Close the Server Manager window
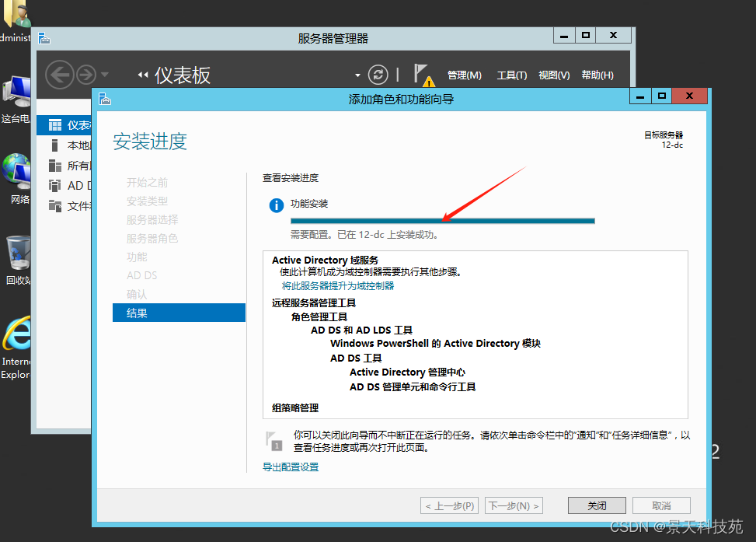The height and width of the screenshot is (542, 756). coord(614,35)
